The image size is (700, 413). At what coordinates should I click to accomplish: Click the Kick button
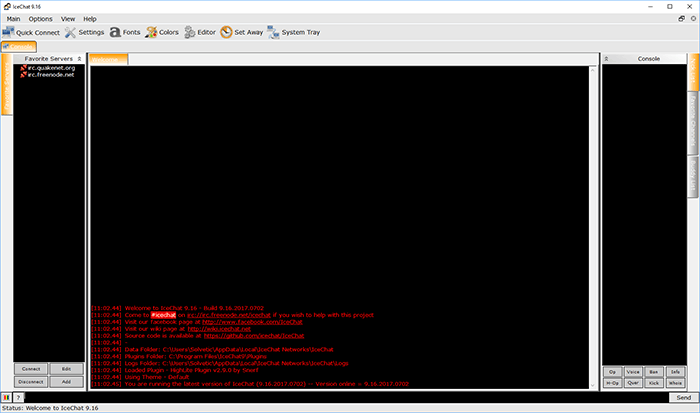point(654,383)
